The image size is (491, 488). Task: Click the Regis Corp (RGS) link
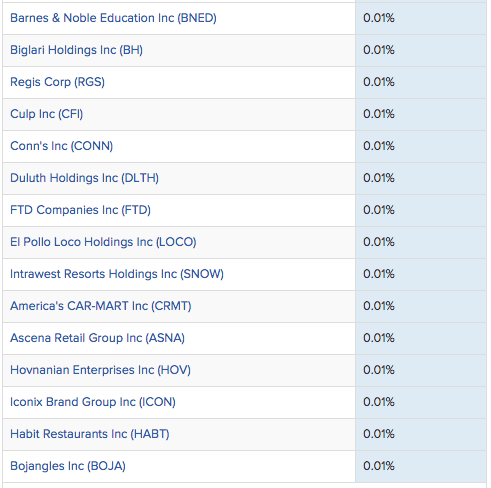pyautogui.click(x=57, y=82)
